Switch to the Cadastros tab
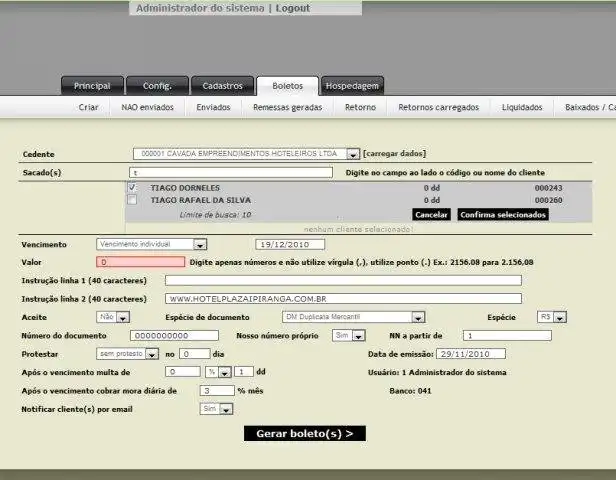Image resolution: width=616 pixels, height=480 pixels. (222, 86)
